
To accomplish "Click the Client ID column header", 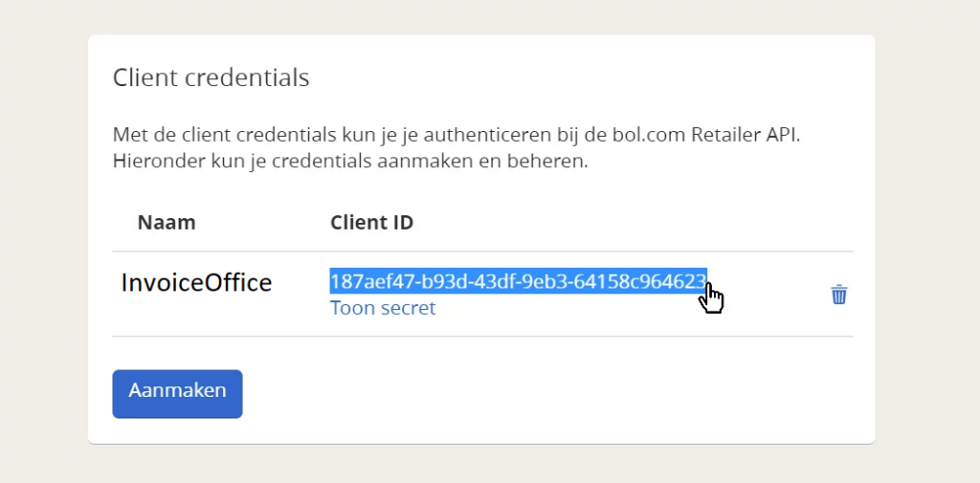I will click(372, 222).
